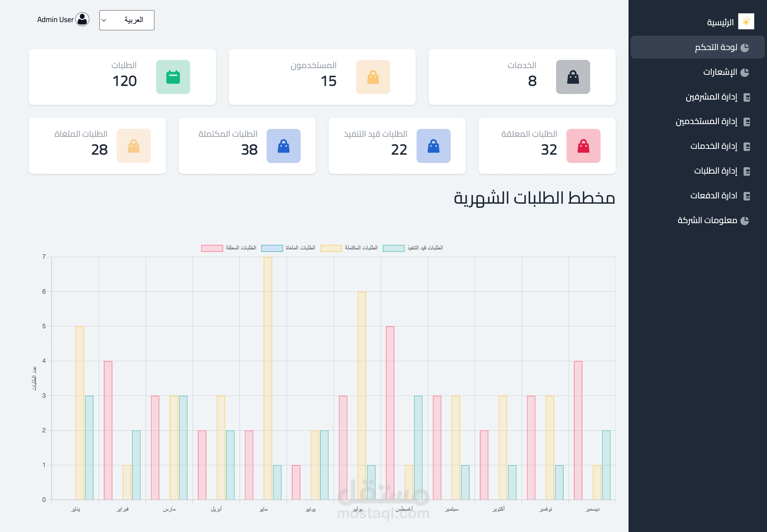Click the blue bag icon on الطلبات قيد التنفيذ card
This screenshot has height=532, width=767.
pos(433,146)
